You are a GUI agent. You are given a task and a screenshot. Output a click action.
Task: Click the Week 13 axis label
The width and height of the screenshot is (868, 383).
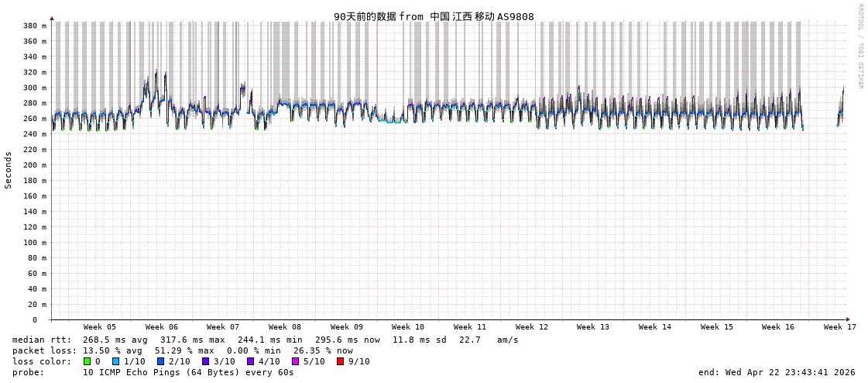tap(593, 327)
